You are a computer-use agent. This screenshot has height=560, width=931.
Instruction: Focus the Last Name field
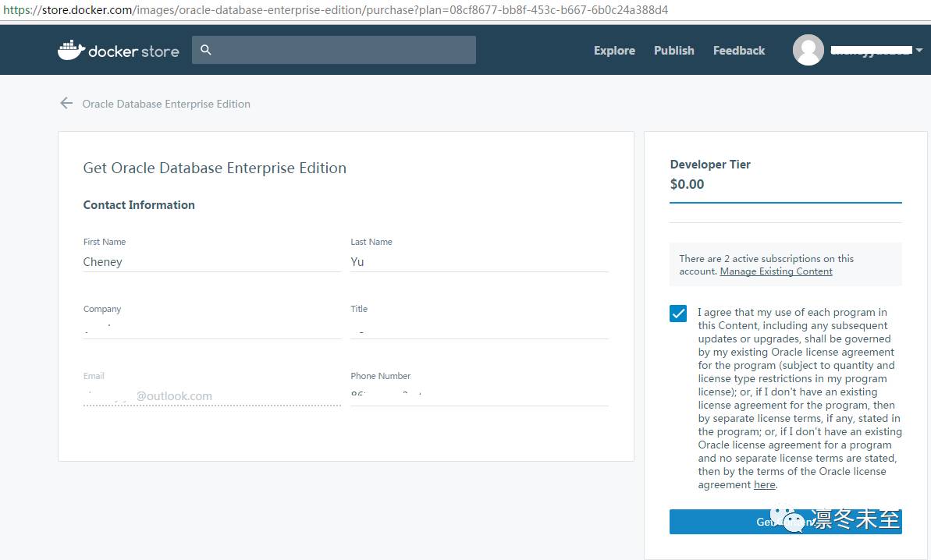[478, 262]
